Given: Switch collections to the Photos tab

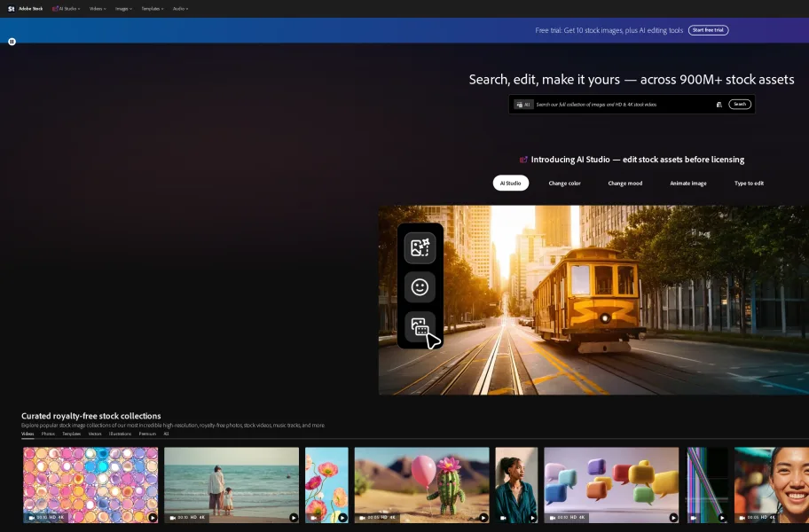Looking at the screenshot, I should (48, 434).
